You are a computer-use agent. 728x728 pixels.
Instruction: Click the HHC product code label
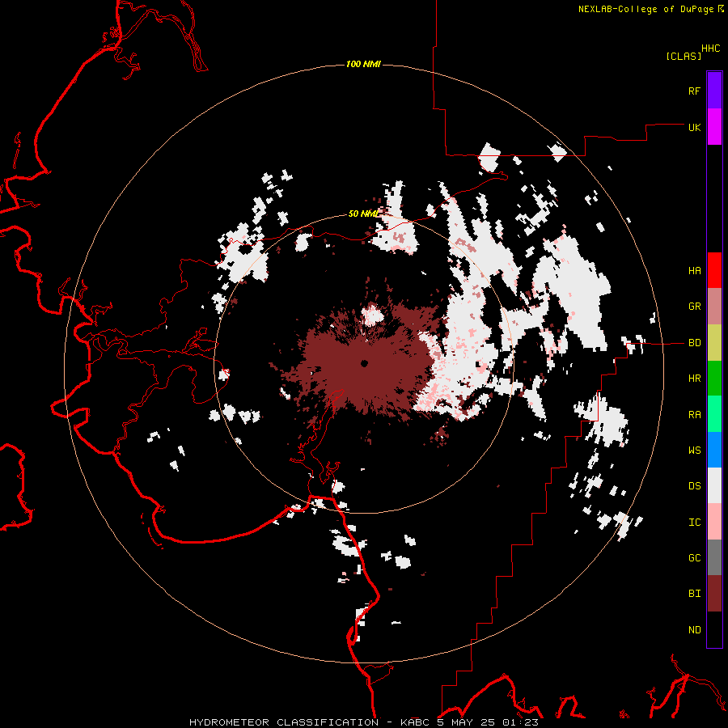[x=711, y=49]
